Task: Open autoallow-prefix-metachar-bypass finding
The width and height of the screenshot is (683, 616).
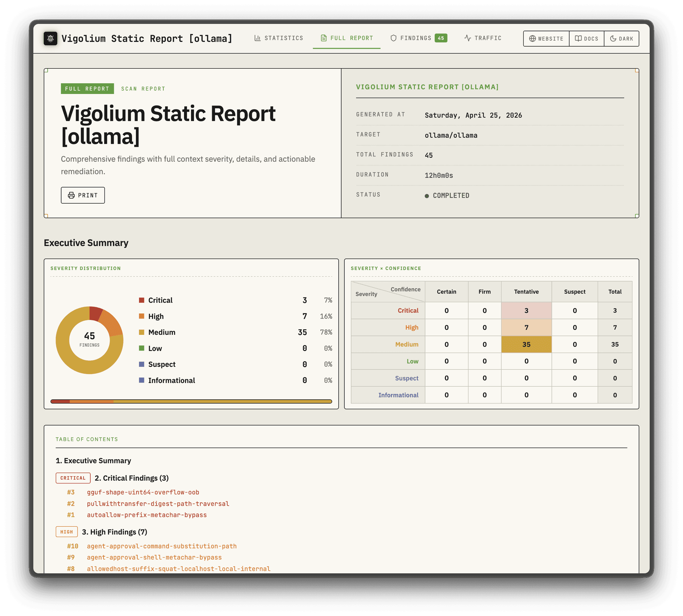Action: coord(147,515)
